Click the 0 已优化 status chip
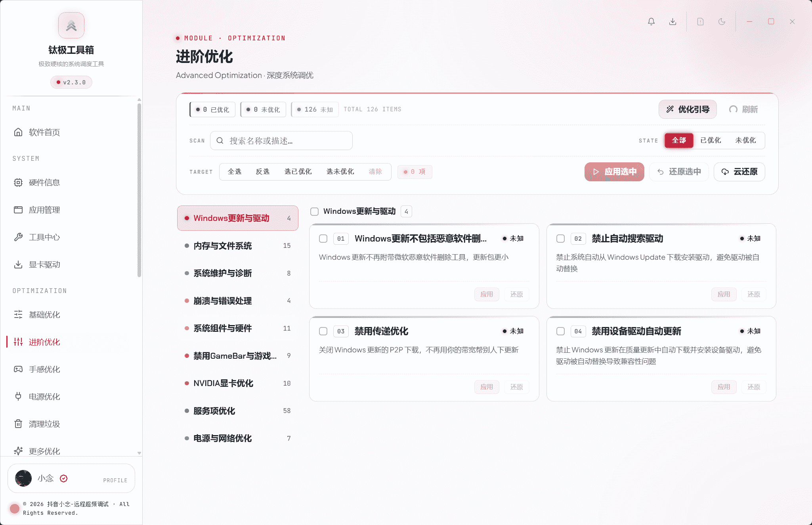The width and height of the screenshot is (812, 525). [x=212, y=110]
